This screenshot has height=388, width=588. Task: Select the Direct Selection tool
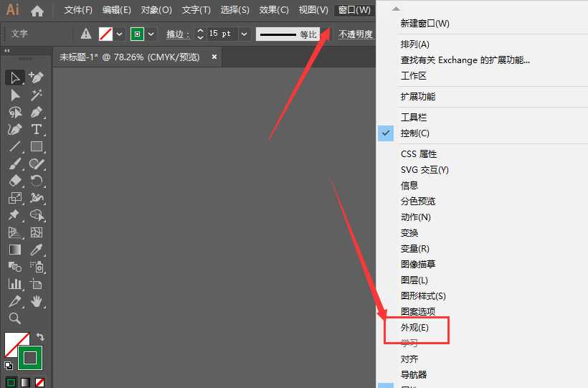pyautogui.click(x=15, y=95)
